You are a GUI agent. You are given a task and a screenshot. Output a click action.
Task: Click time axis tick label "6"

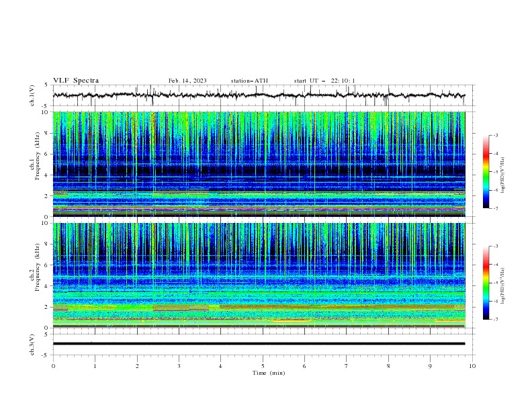[304, 366]
